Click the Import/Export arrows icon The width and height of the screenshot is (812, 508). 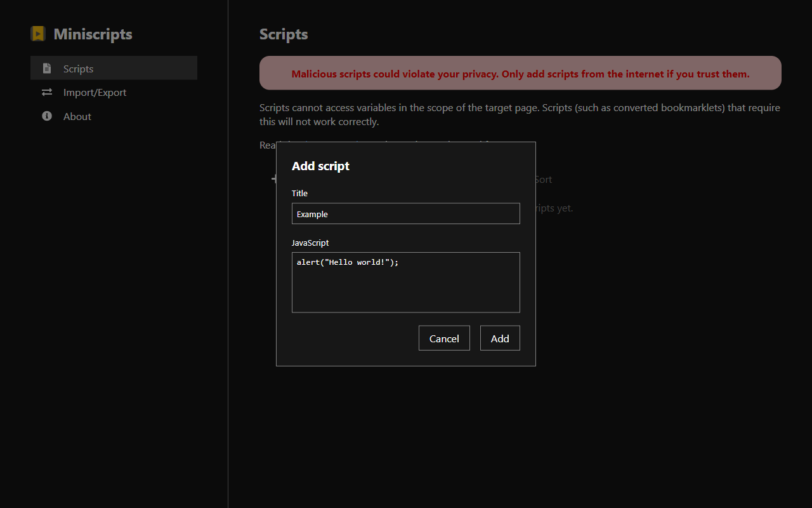coord(47,92)
